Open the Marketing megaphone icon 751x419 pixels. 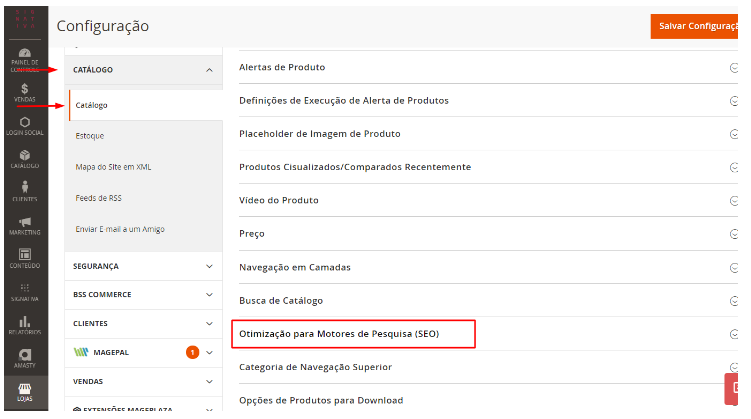click(24, 226)
